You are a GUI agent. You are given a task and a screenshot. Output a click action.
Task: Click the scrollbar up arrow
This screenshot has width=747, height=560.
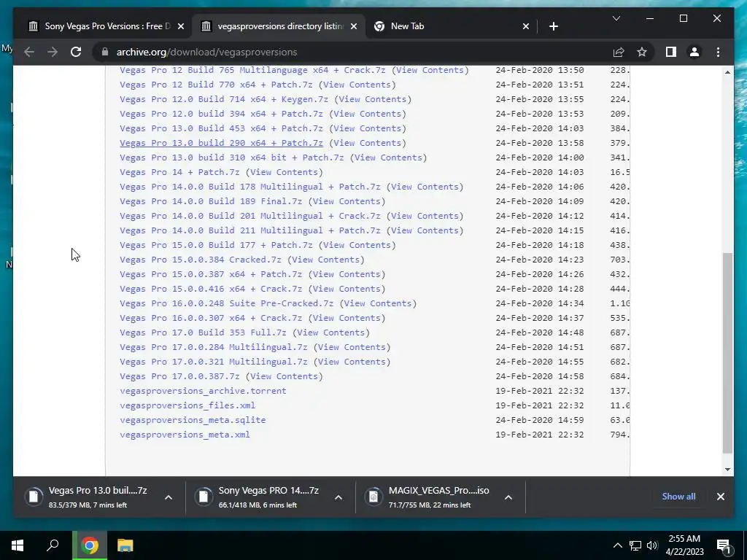click(x=727, y=72)
